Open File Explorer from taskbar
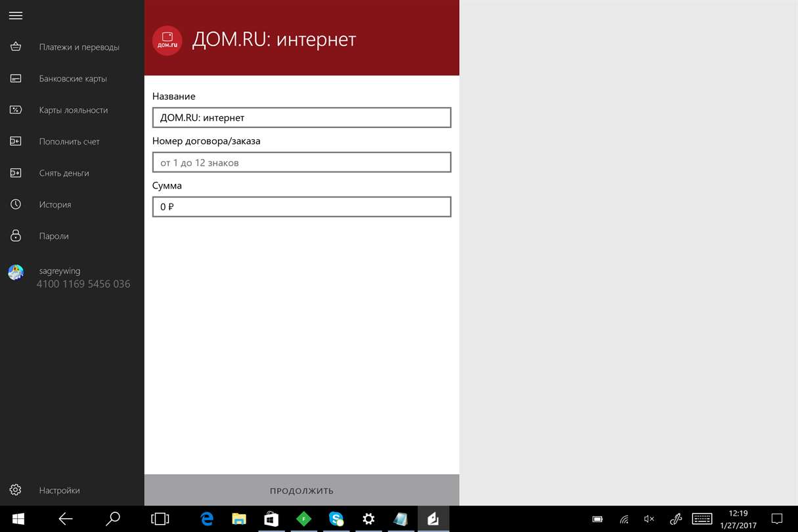 coord(239,519)
